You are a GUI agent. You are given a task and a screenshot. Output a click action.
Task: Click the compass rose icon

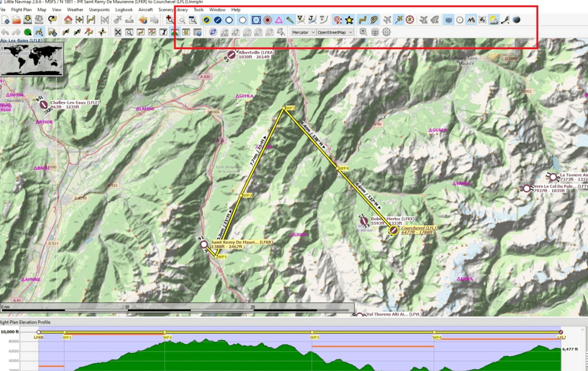[x=410, y=19]
